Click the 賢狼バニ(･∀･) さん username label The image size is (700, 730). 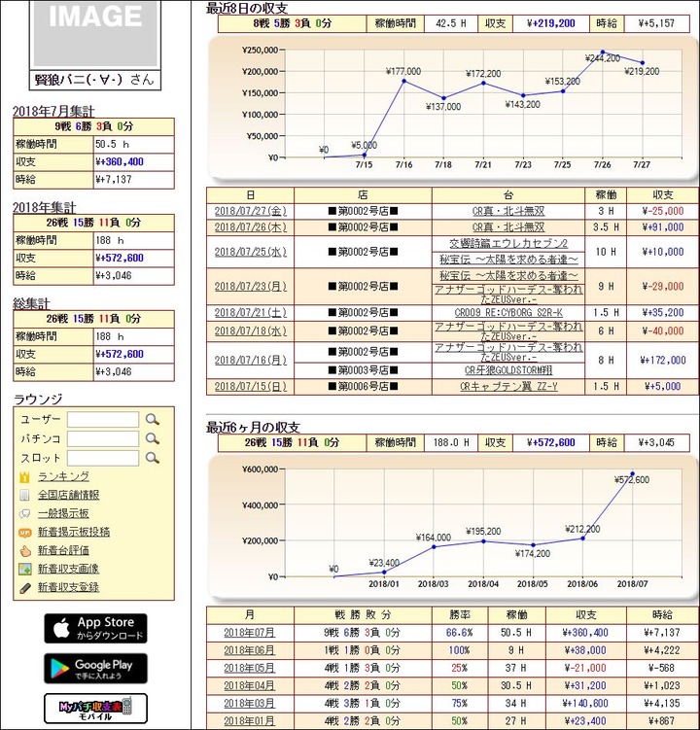(94, 80)
